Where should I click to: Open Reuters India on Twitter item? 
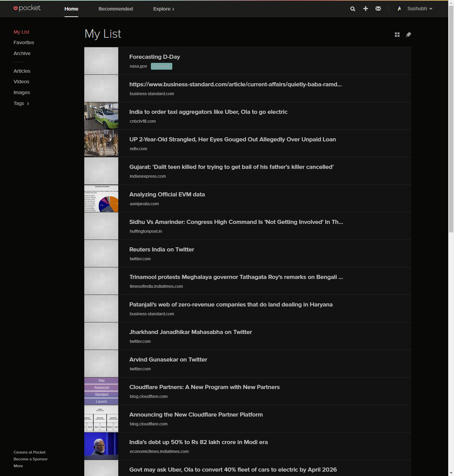pyautogui.click(x=162, y=249)
